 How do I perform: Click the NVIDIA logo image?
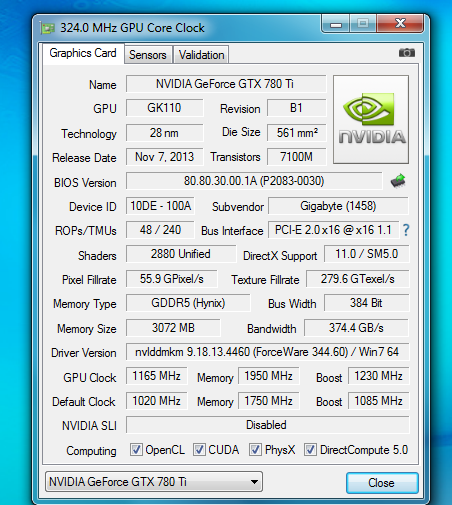pyautogui.click(x=371, y=119)
